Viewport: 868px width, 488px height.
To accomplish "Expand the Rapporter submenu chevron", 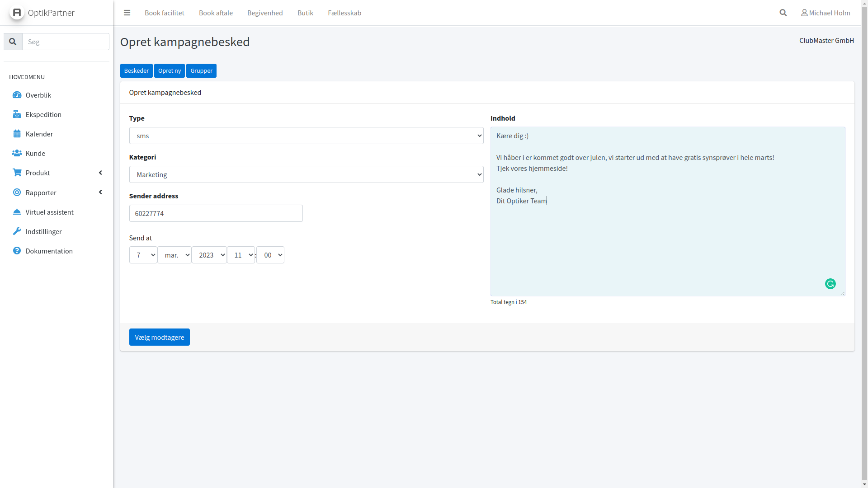I will pyautogui.click(x=100, y=192).
